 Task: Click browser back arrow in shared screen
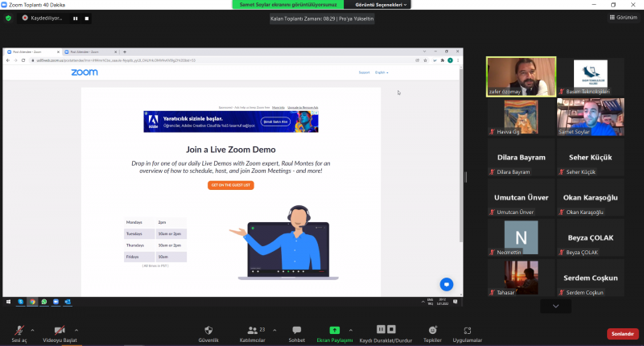coord(8,60)
